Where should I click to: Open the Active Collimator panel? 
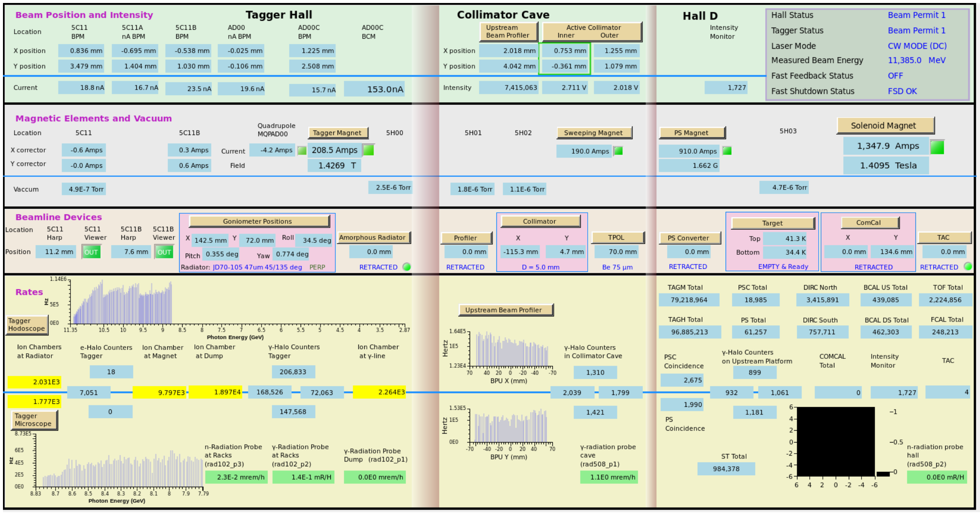[592, 31]
